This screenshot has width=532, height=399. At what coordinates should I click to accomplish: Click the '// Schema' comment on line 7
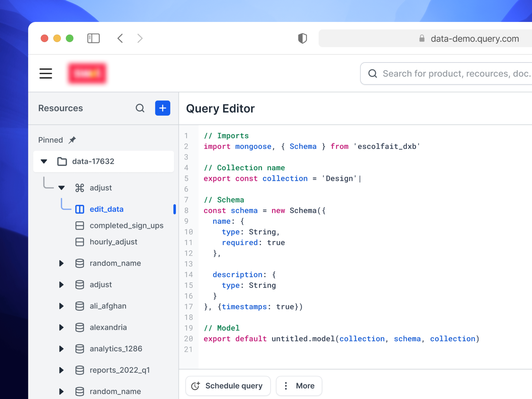click(x=224, y=200)
